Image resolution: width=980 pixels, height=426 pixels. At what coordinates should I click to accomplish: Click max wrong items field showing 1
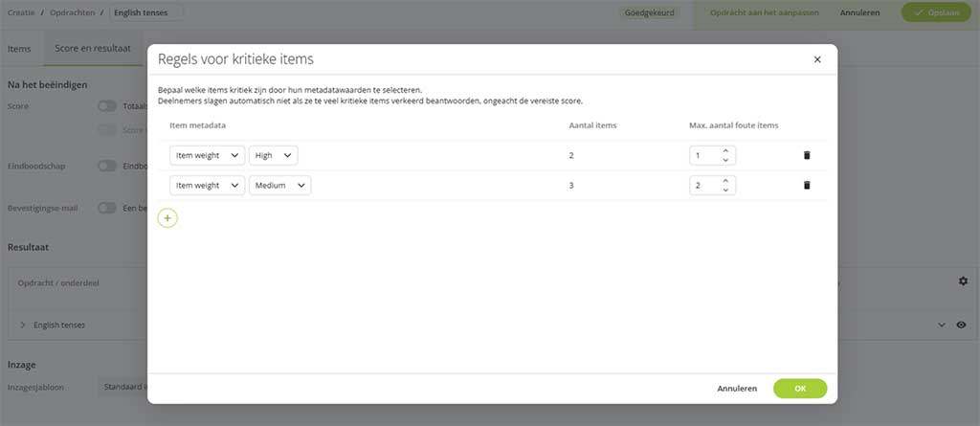click(x=712, y=155)
